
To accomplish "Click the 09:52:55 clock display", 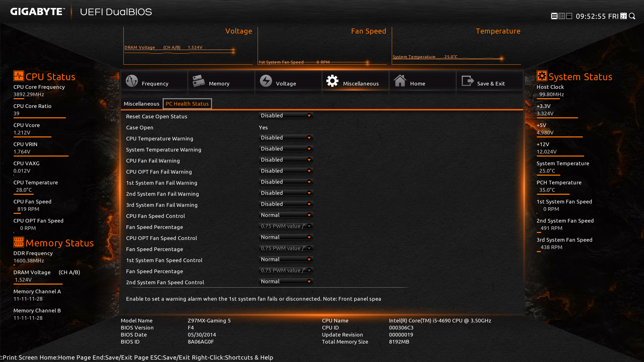I will click(x=591, y=16).
